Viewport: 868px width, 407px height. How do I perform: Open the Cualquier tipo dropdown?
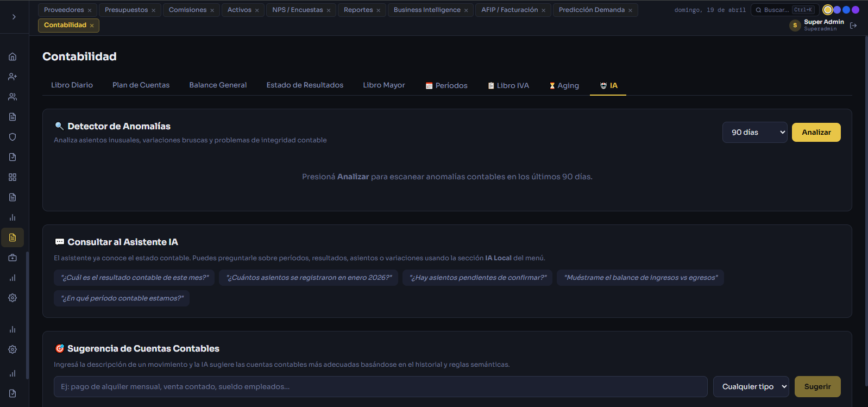(x=751, y=387)
